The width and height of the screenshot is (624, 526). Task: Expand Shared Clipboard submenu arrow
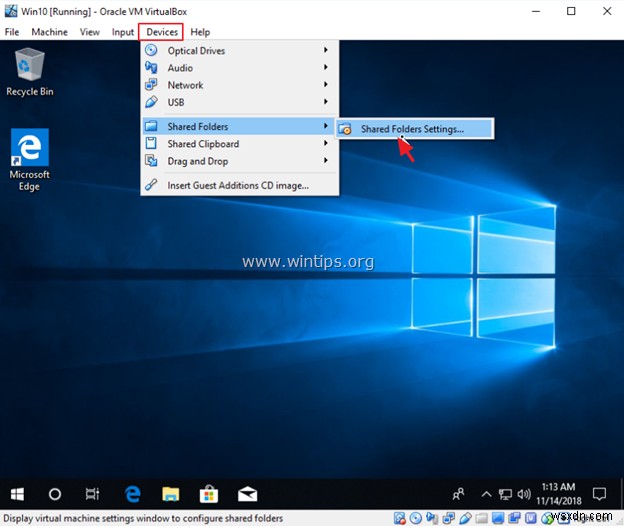pyautogui.click(x=326, y=143)
